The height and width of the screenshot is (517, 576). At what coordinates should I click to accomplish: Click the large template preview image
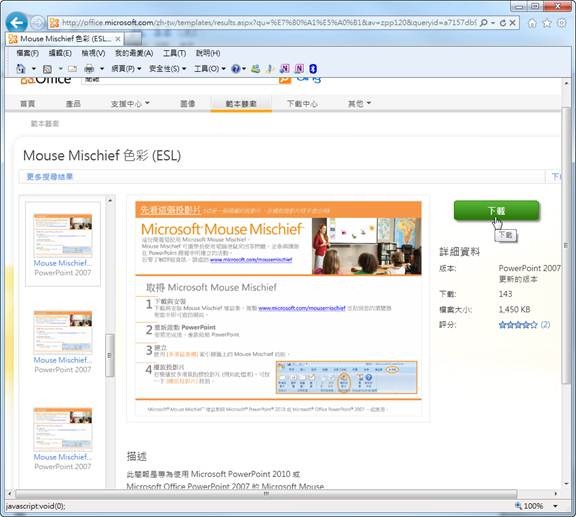tap(278, 308)
